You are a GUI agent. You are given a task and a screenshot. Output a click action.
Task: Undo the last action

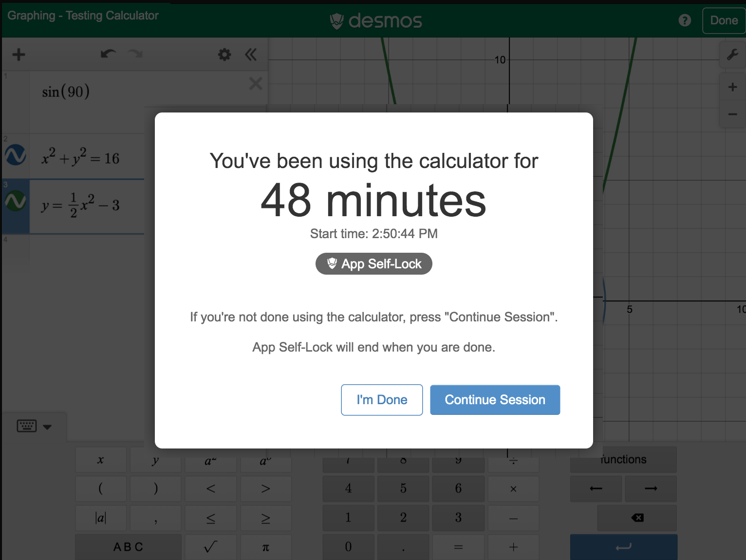[x=108, y=54]
